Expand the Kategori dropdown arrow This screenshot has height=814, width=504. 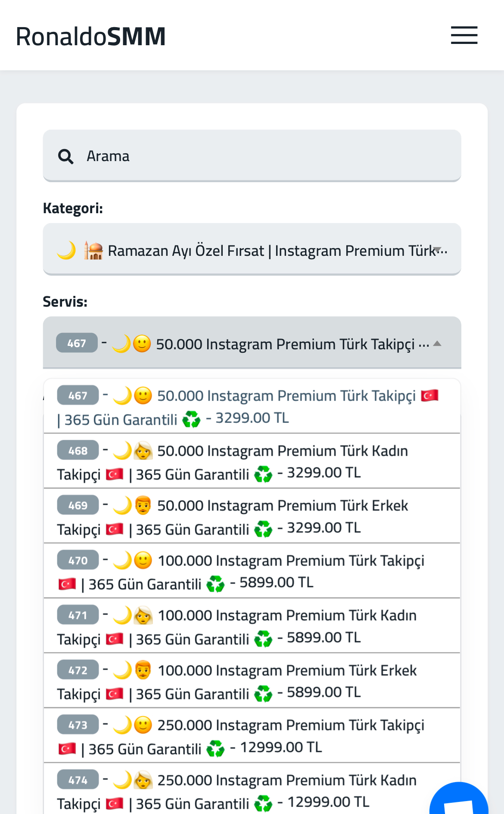[438, 250]
